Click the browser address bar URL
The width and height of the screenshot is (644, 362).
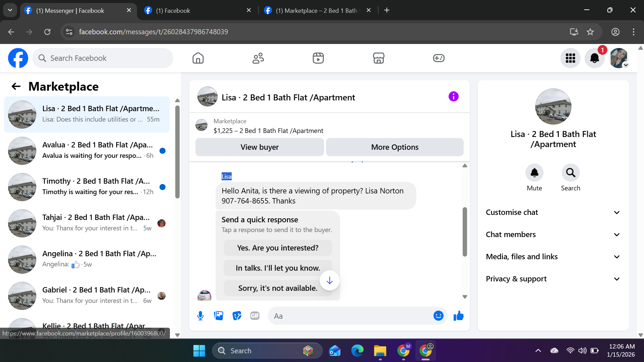tap(153, 32)
